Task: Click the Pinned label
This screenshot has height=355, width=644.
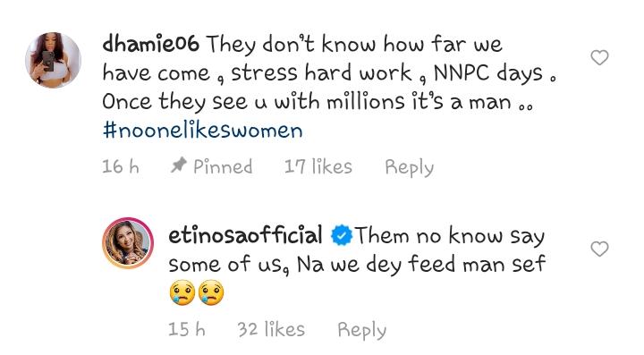Action: click(223, 166)
